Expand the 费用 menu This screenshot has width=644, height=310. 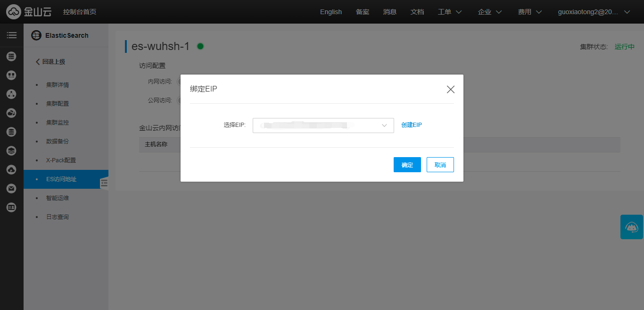tap(529, 12)
